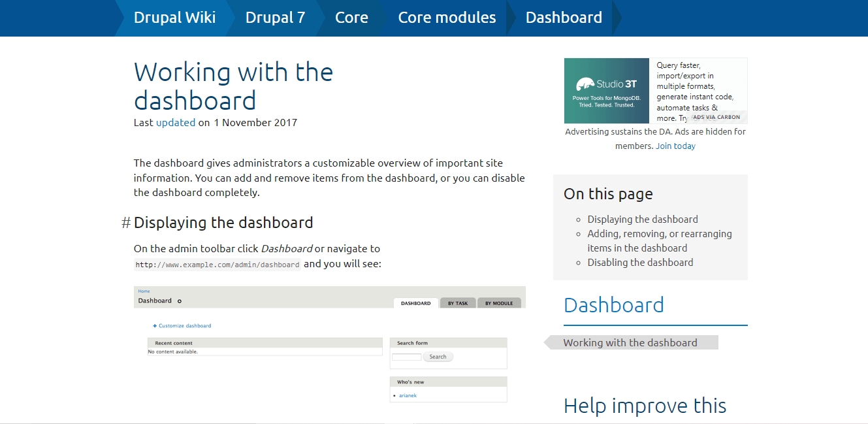Click the 'updated' revision link
The height and width of the screenshot is (424, 868).
coord(176,122)
